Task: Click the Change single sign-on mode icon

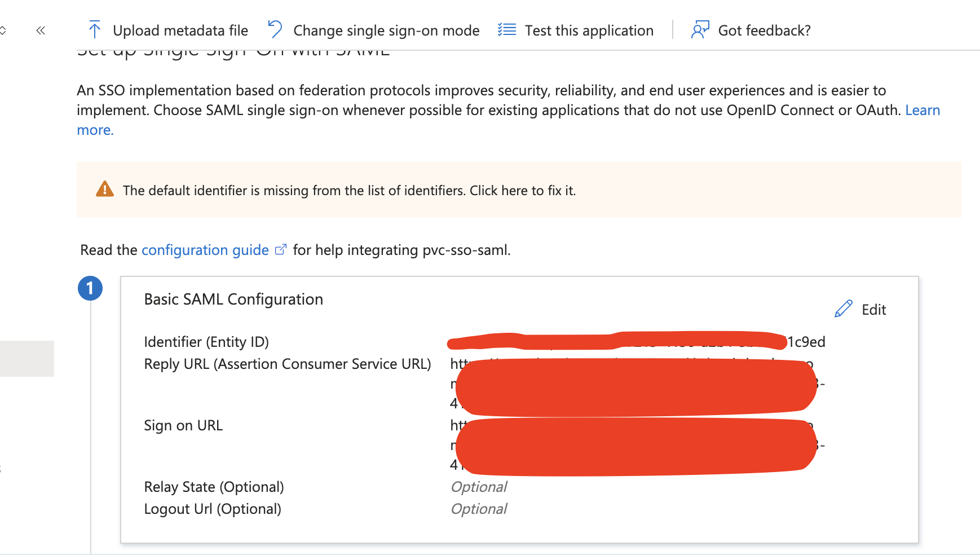Action: 275,29
